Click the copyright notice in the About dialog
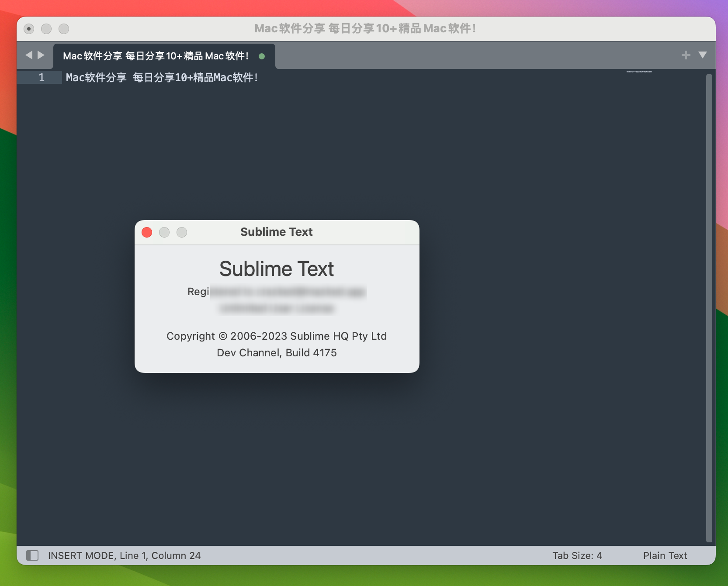 [276, 336]
